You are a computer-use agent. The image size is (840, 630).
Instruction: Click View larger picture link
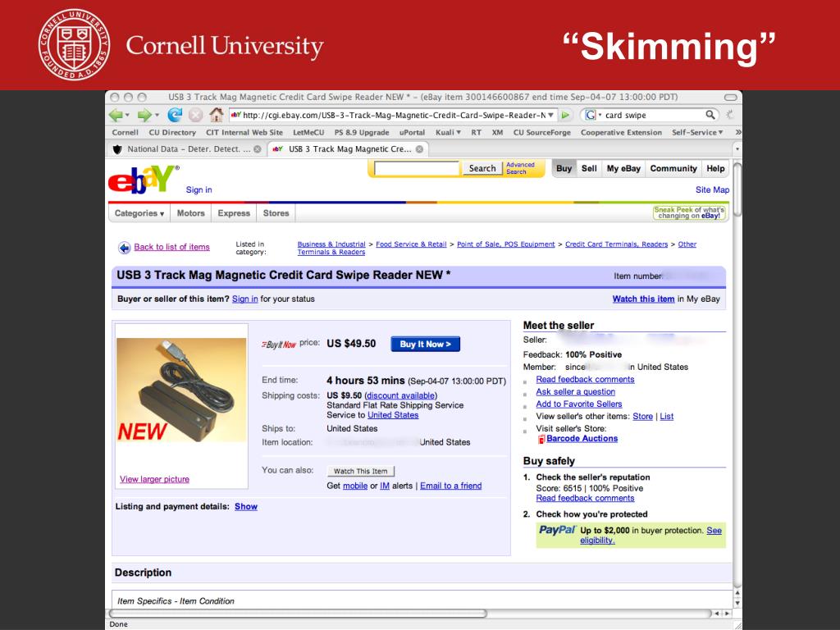[x=154, y=479]
